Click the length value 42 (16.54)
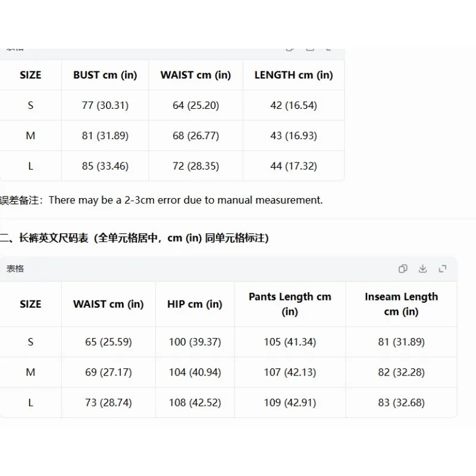 pos(293,105)
